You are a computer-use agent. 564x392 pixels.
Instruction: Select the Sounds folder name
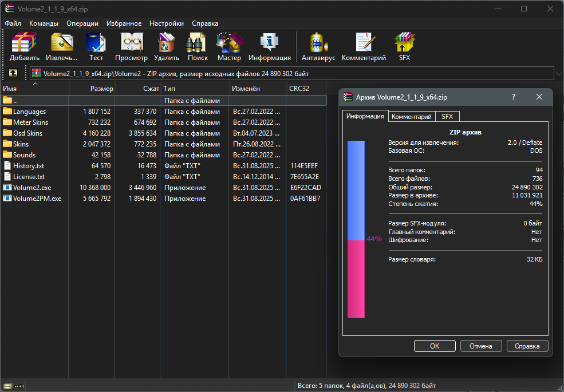point(25,155)
